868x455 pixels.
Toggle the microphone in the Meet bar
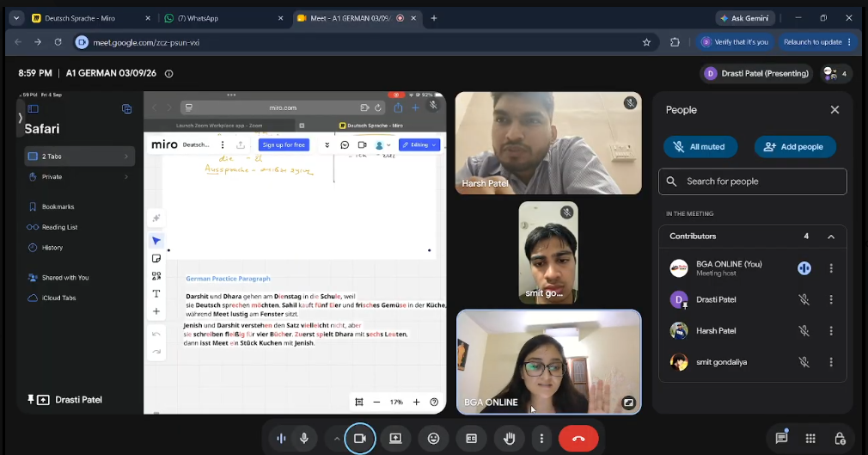click(x=304, y=439)
